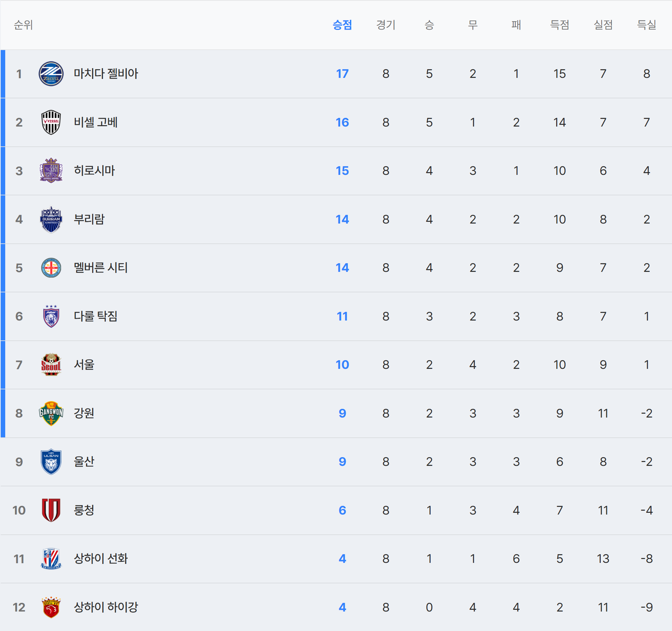This screenshot has height=631, width=672.
Task: Click the Johor Darul Ta'zim crest
Action: point(51,316)
